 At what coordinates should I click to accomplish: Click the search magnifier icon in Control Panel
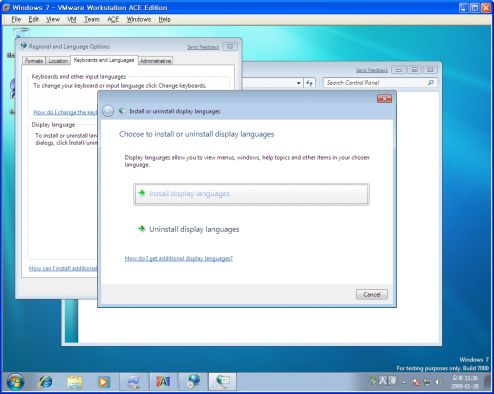[x=431, y=82]
